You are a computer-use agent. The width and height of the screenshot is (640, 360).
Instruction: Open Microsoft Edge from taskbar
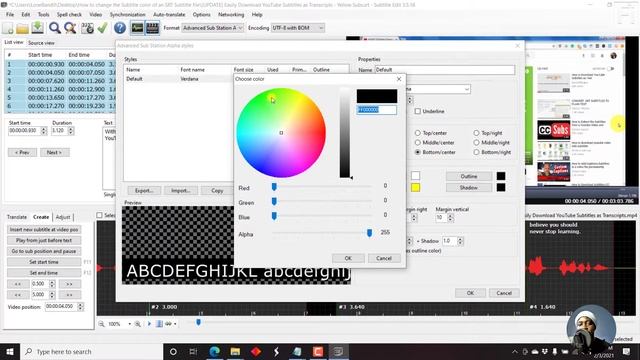215,351
